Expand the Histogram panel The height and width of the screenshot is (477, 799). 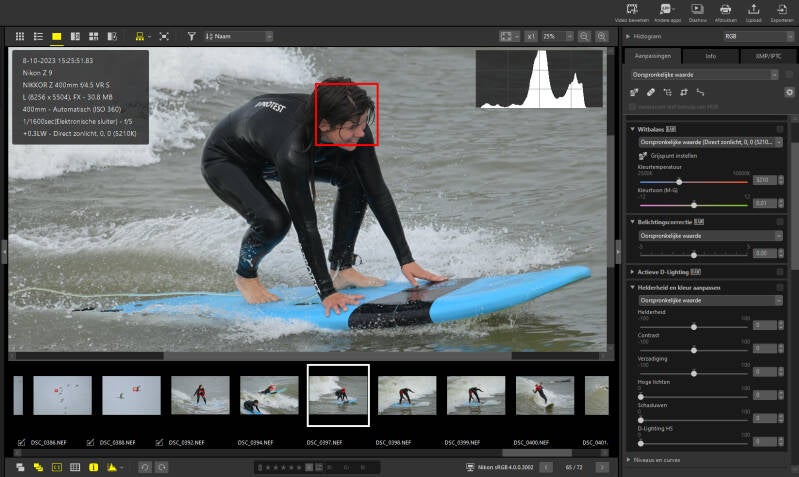point(628,36)
